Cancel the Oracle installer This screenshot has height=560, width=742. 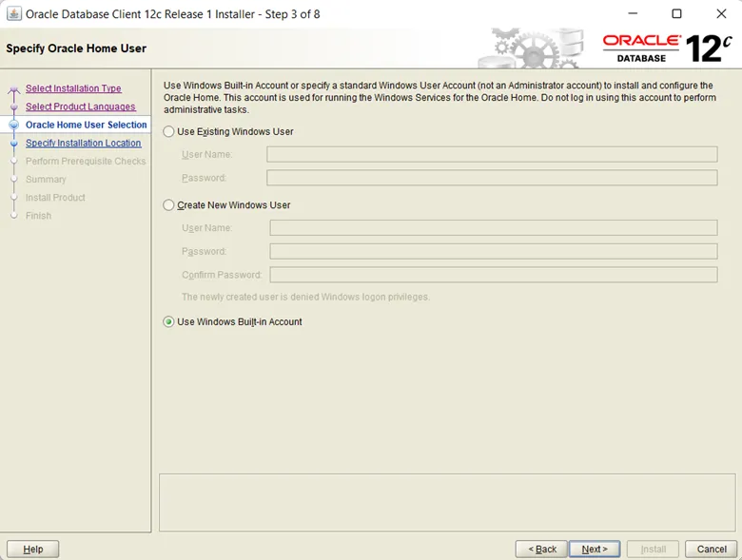click(x=711, y=550)
